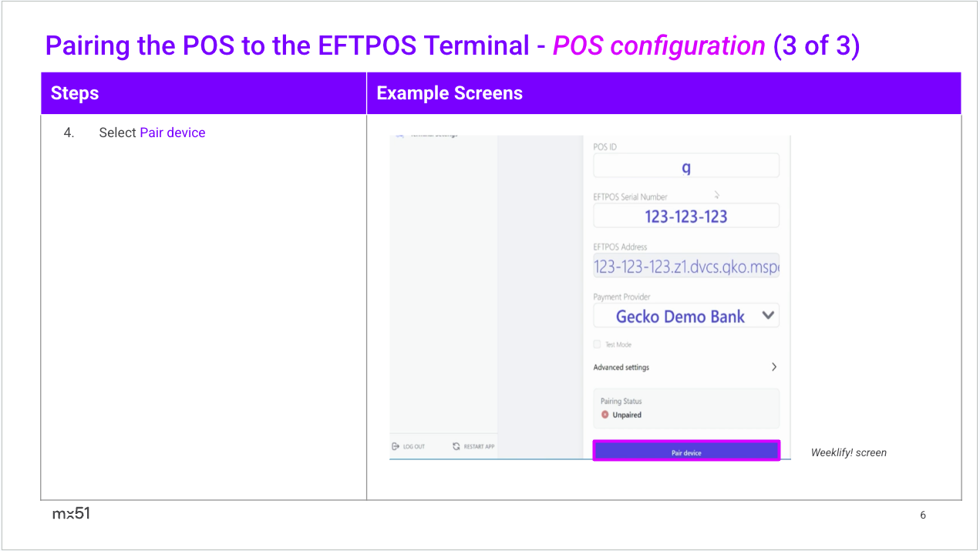The image size is (980, 551).
Task: Click the restart app refresh icon
Action: tap(456, 446)
